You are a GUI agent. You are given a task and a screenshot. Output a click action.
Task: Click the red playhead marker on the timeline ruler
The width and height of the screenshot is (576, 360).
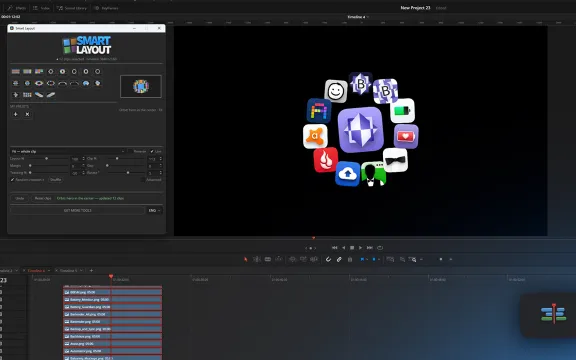click(111, 276)
